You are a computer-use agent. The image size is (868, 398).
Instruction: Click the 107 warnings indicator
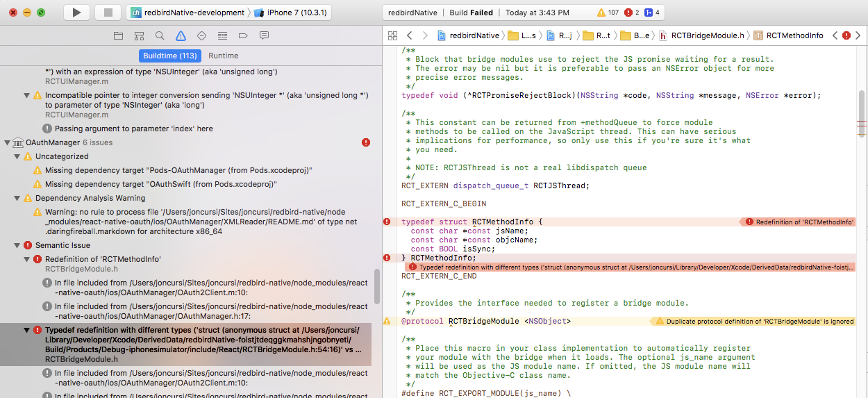pyautogui.click(x=608, y=13)
